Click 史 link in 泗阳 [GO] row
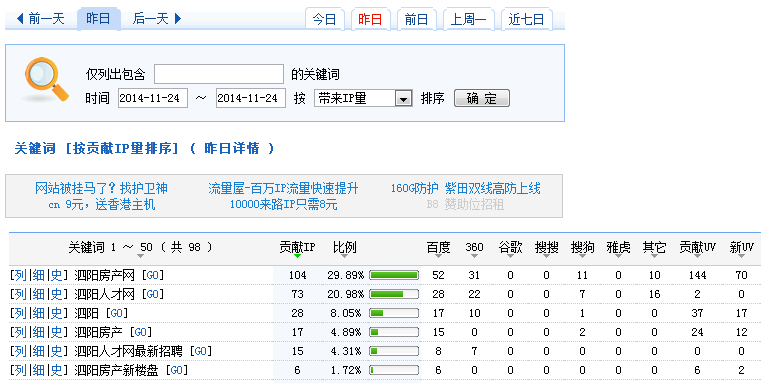Image resolution: width=765 pixels, height=383 pixels. point(57,313)
